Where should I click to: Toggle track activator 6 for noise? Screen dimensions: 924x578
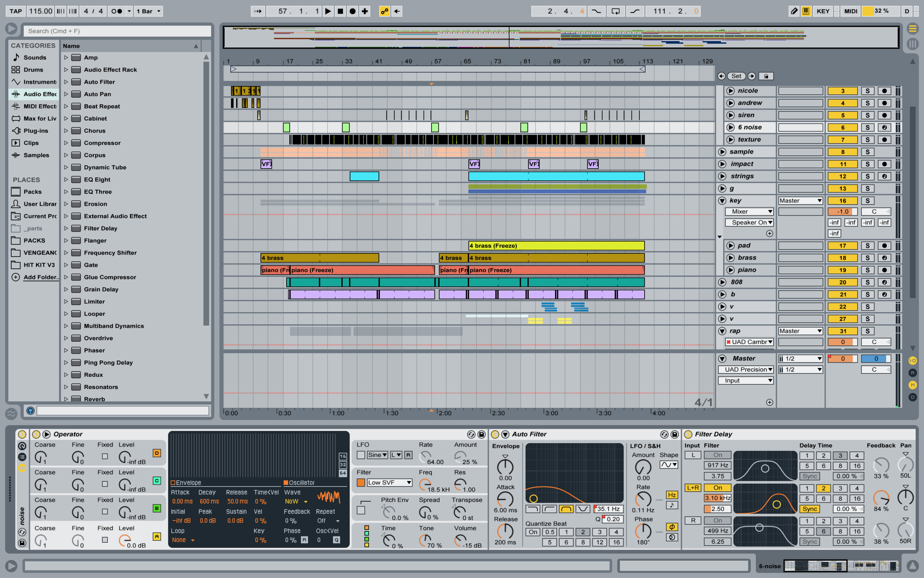click(842, 128)
